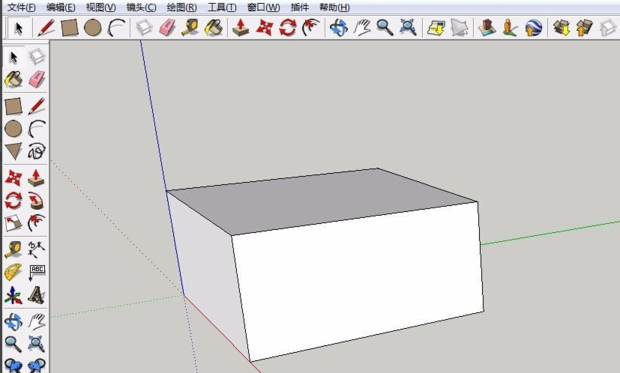Image resolution: width=620 pixels, height=373 pixels.
Task: Click the Freehand tool in left panel
Action: (x=36, y=151)
